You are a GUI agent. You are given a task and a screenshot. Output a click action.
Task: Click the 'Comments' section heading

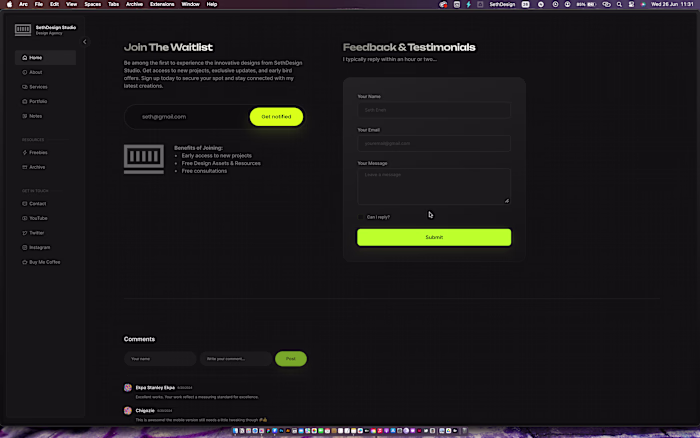[139, 339]
